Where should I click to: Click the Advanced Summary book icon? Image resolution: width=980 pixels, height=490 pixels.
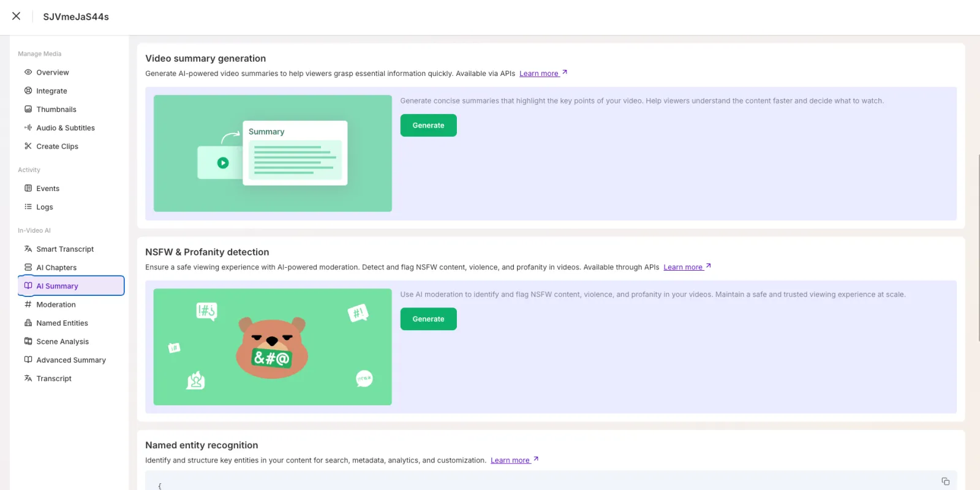pyautogui.click(x=28, y=360)
